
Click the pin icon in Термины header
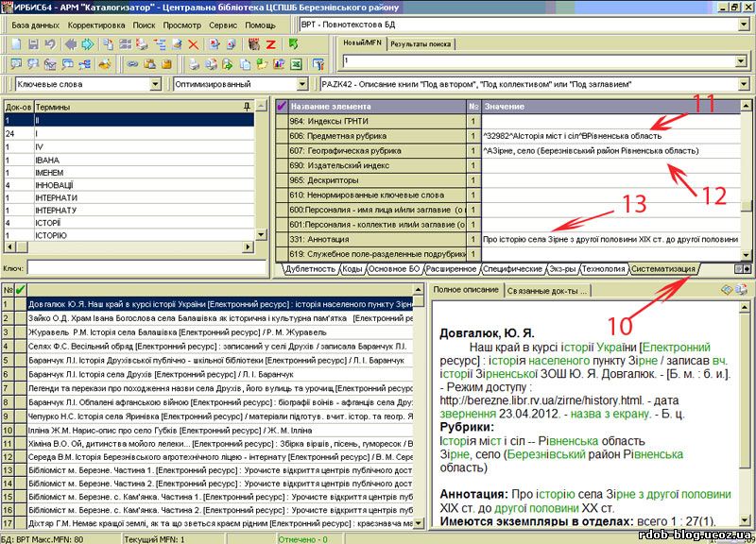pos(248,106)
